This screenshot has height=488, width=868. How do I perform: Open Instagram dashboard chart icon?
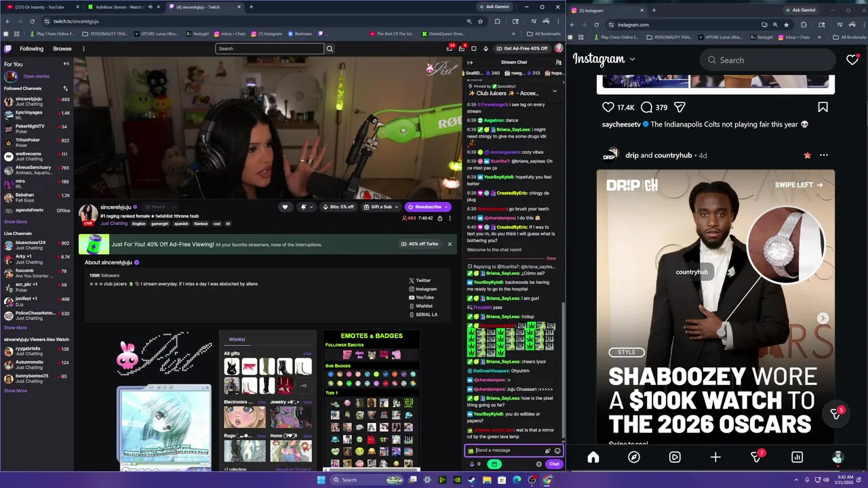pyautogui.click(x=797, y=457)
